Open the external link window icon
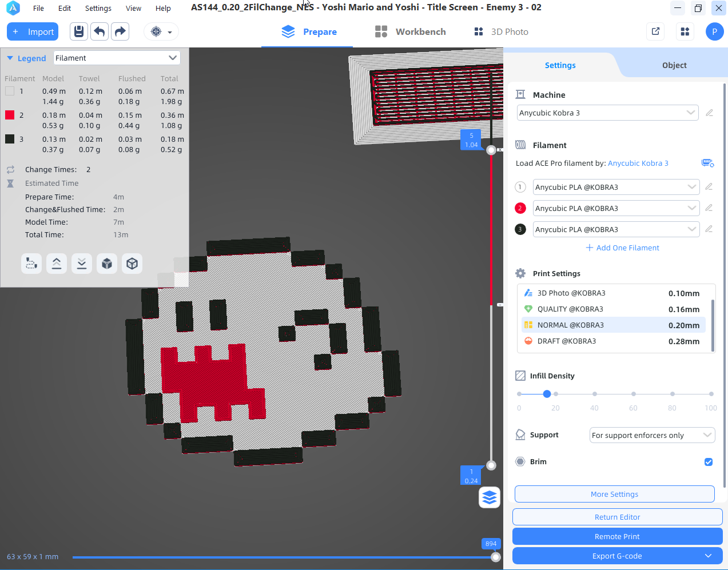 click(656, 31)
